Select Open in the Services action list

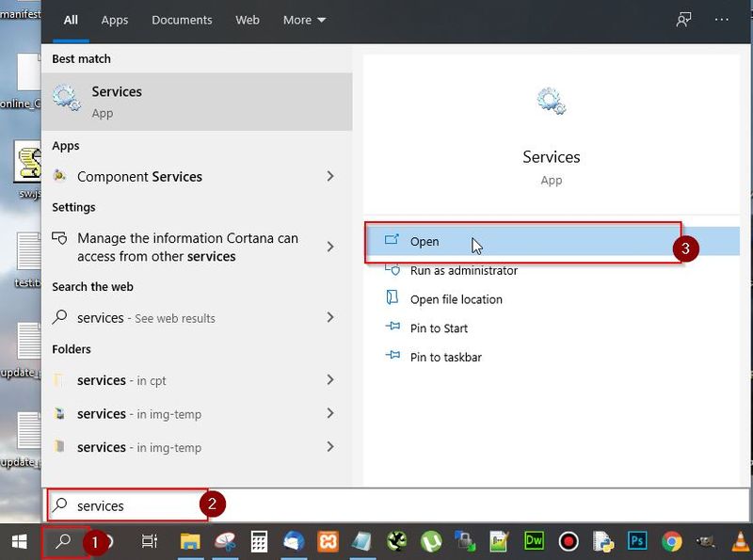coord(552,241)
